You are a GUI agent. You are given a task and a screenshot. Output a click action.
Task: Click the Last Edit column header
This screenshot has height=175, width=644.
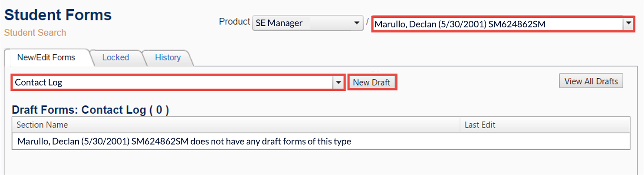click(x=480, y=125)
